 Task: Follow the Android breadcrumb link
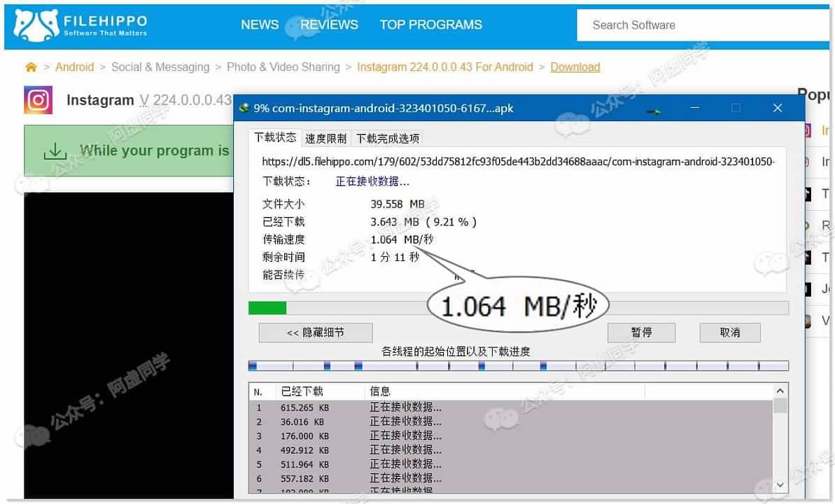(x=75, y=67)
